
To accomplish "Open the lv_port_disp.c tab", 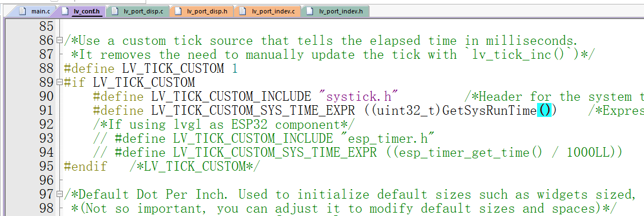I will (x=137, y=11).
